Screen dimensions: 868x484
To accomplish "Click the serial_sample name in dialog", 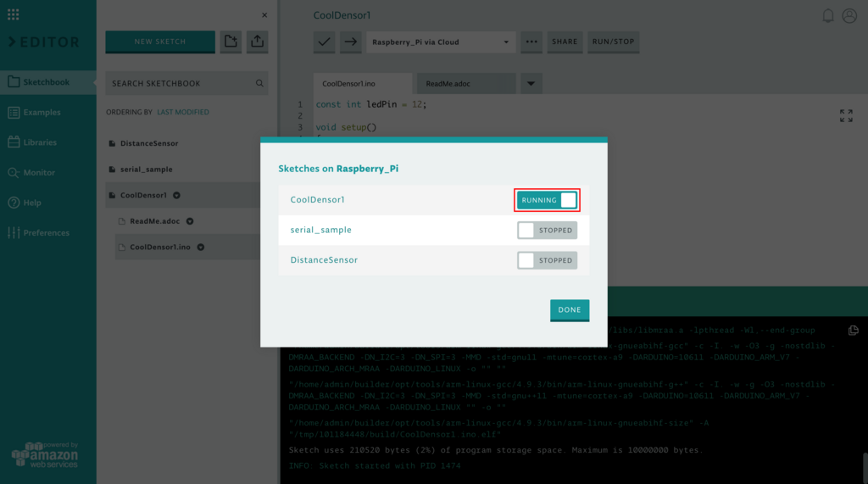I will click(x=321, y=230).
